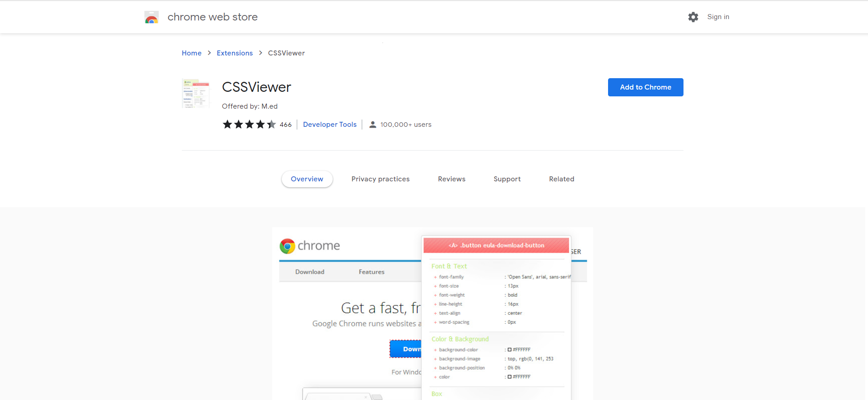Click the 'chrome web store' title text

click(213, 17)
